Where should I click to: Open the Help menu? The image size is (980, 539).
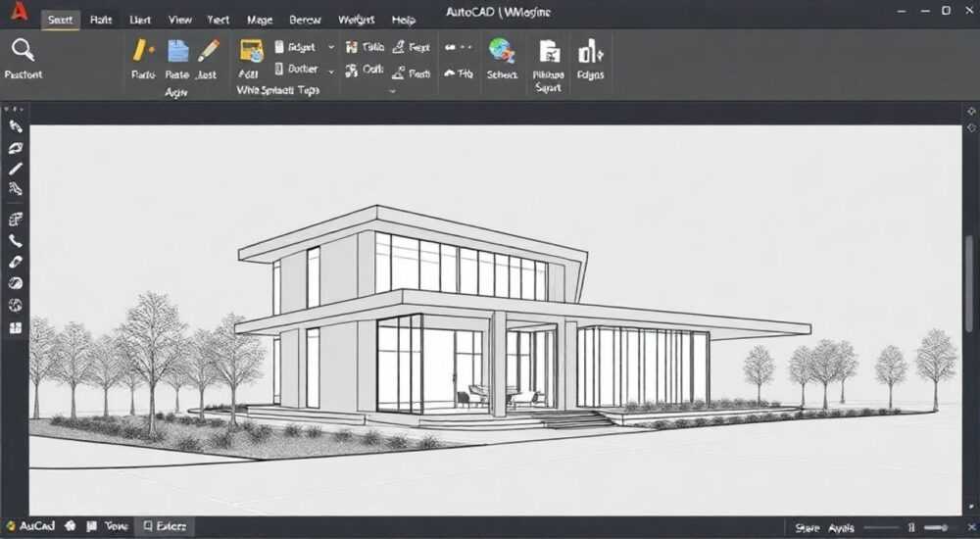(403, 20)
